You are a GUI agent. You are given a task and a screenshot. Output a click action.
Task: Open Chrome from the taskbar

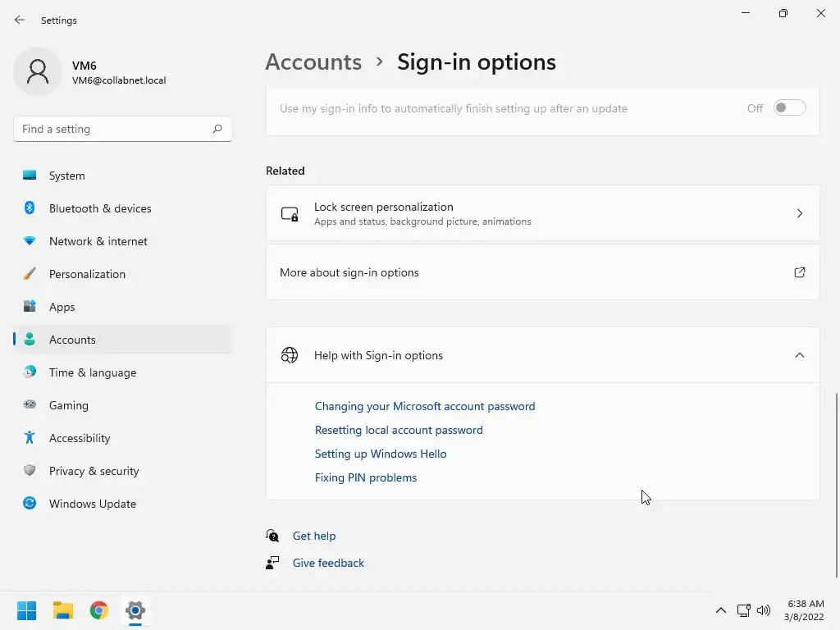coord(99,610)
